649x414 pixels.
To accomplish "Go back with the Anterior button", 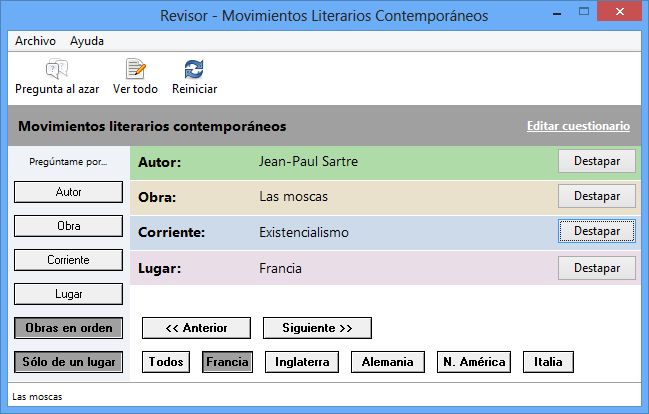I will [196, 328].
